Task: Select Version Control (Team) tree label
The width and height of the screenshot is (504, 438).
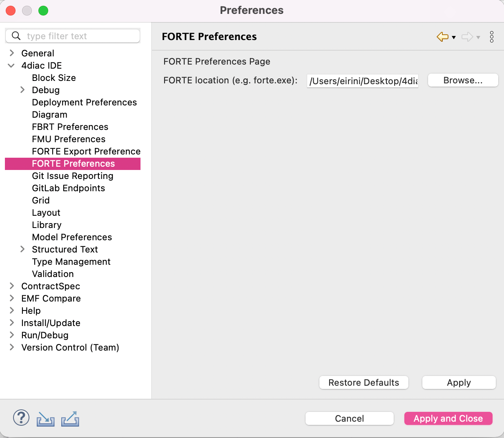Action: pyautogui.click(x=70, y=347)
